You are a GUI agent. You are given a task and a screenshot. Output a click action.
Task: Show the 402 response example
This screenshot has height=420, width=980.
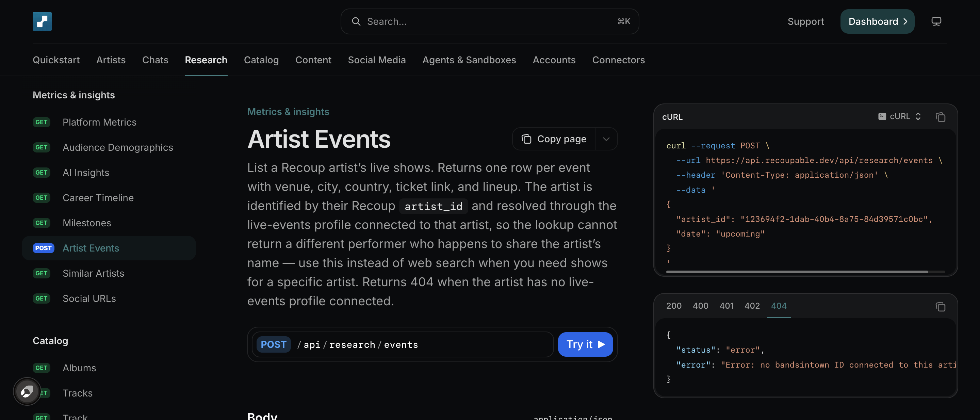[752, 306]
